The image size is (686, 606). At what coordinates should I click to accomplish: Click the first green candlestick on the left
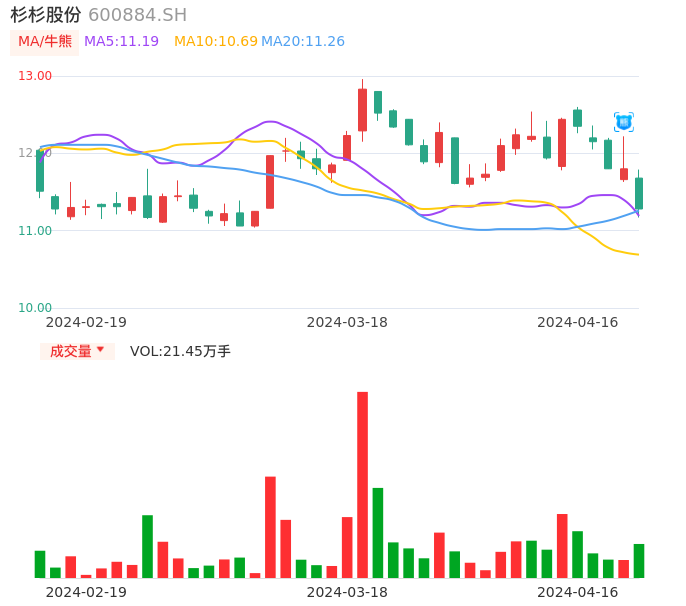[40, 171]
